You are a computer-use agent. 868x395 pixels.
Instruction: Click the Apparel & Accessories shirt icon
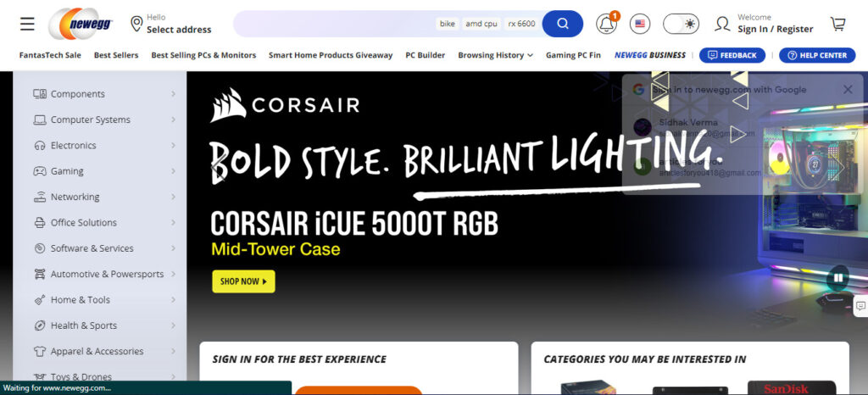point(40,351)
